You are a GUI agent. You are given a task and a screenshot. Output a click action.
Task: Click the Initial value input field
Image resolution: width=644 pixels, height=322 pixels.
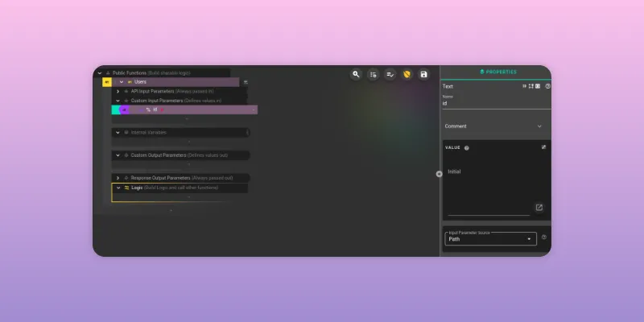pyautogui.click(x=487, y=171)
